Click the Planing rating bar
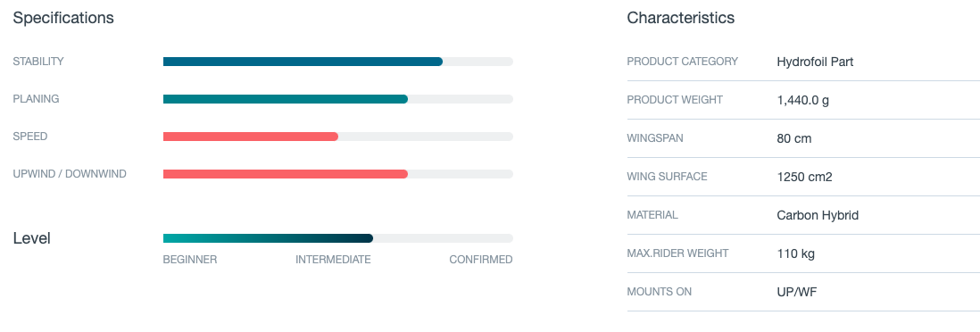 coord(338,99)
